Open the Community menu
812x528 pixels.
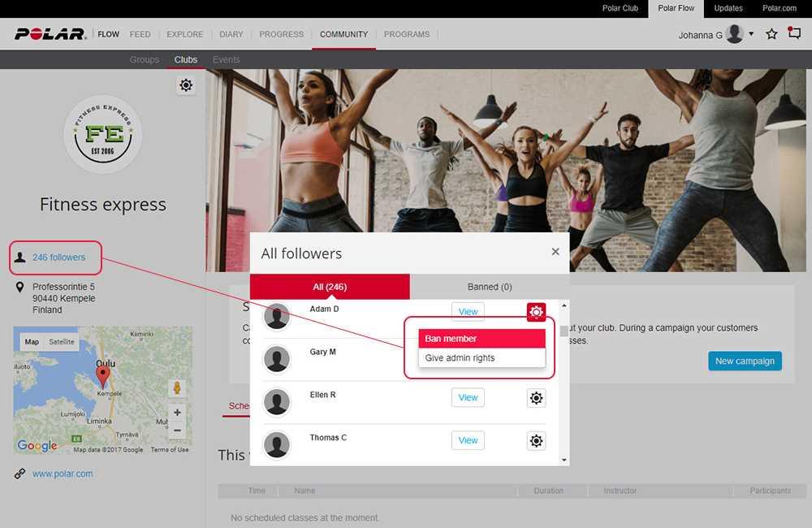click(x=343, y=34)
